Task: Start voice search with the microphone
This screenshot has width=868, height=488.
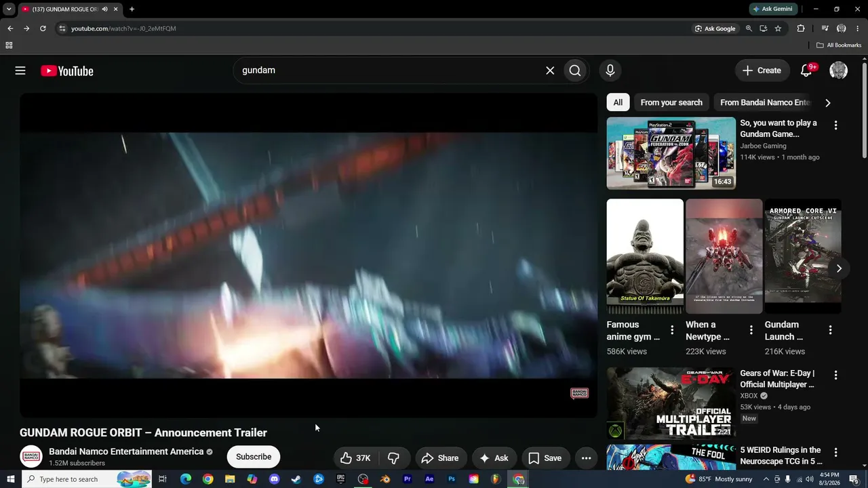Action: pyautogui.click(x=610, y=70)
